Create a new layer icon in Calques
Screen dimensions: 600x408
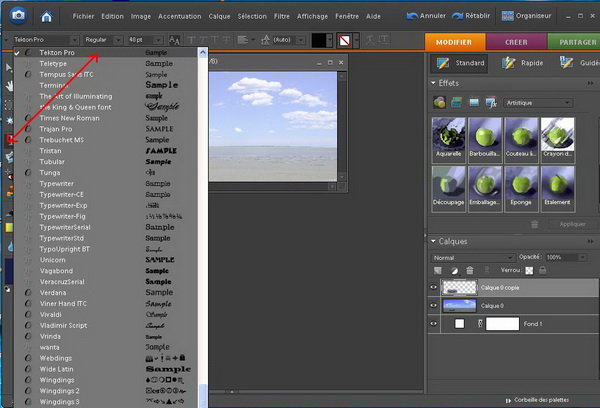pos(438,271)
